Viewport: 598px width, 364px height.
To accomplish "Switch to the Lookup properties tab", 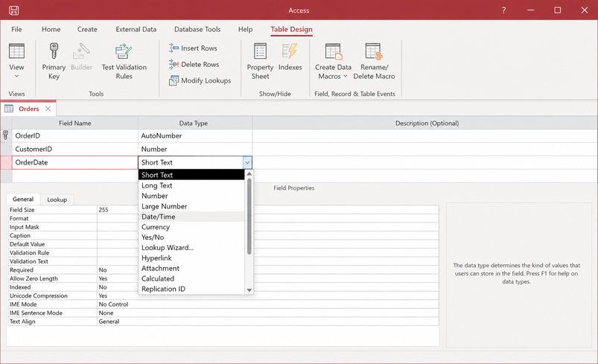I will [57, 199].
